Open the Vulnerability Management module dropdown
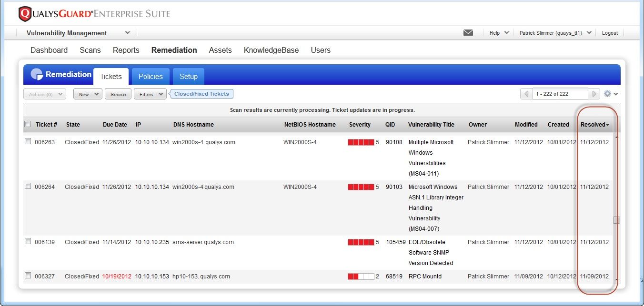The image size is (644, 306). 78,33
